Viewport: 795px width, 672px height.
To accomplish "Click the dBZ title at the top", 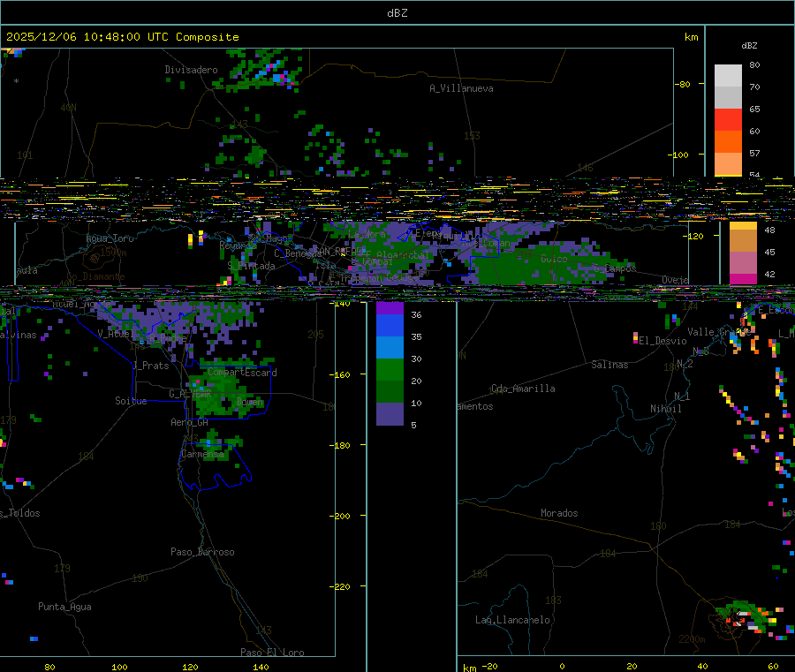I will point(397,12).
